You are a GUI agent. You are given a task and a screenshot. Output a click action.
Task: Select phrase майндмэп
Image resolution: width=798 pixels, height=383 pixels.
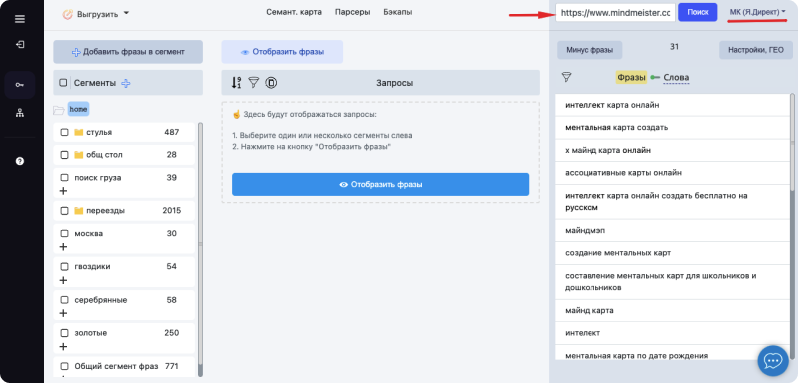click(x=672, y=230)
